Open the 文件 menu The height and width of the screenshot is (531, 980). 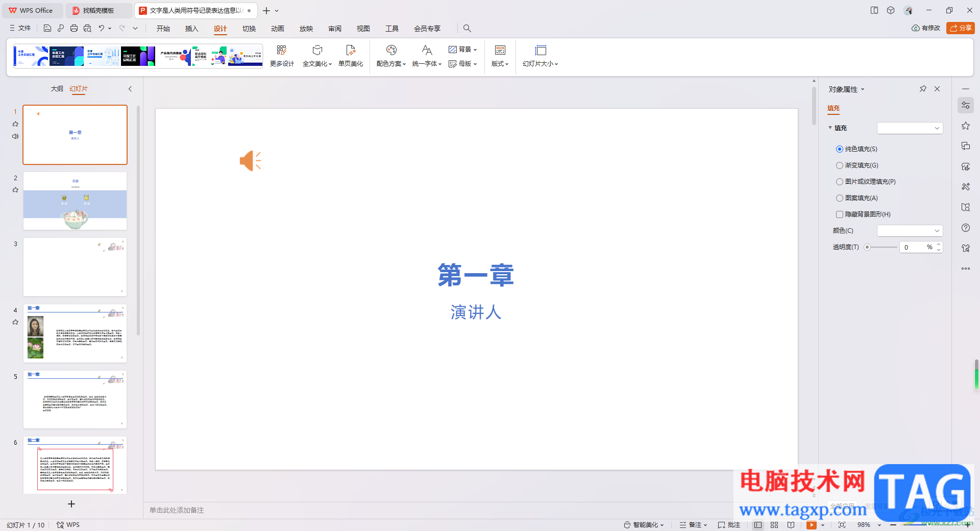pos(20,29)
